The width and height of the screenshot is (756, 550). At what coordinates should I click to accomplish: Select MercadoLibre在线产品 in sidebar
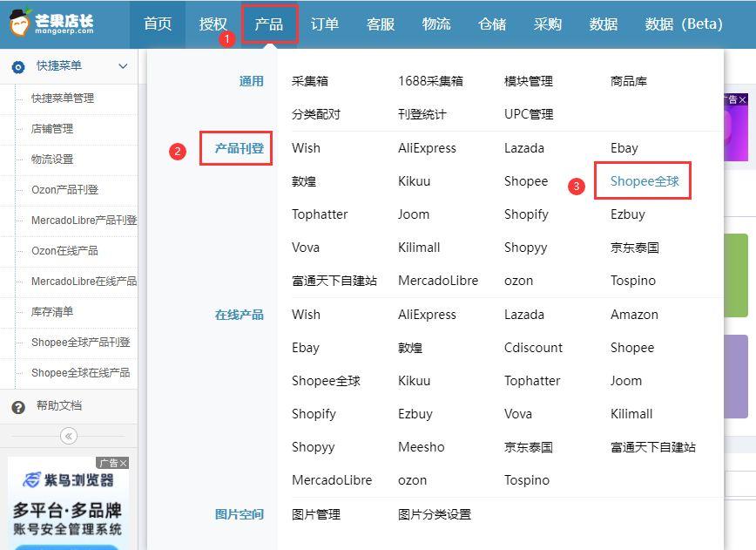pos(84,282)
